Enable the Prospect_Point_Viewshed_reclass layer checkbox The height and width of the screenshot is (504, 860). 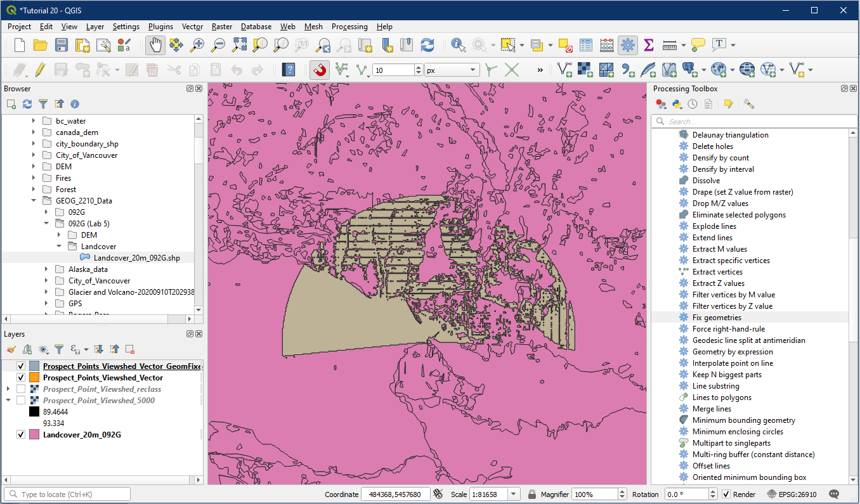(x=21, y=389)
